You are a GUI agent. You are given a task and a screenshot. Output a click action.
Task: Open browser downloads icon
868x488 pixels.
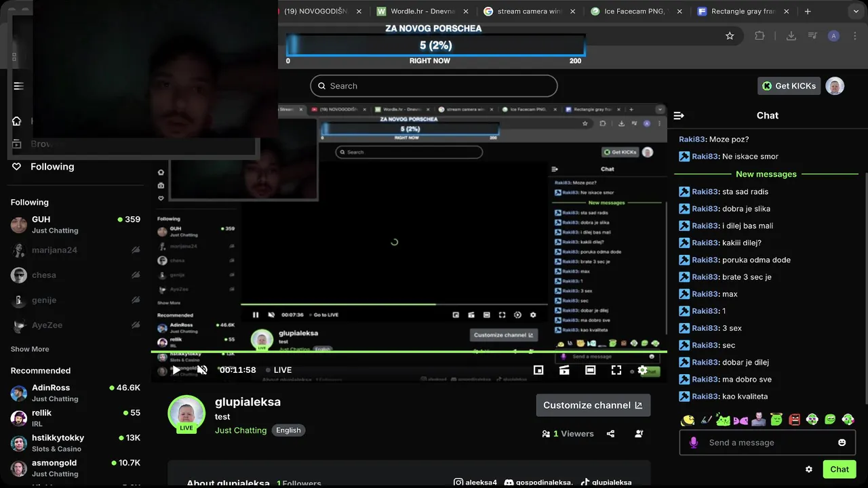point(791,36)
